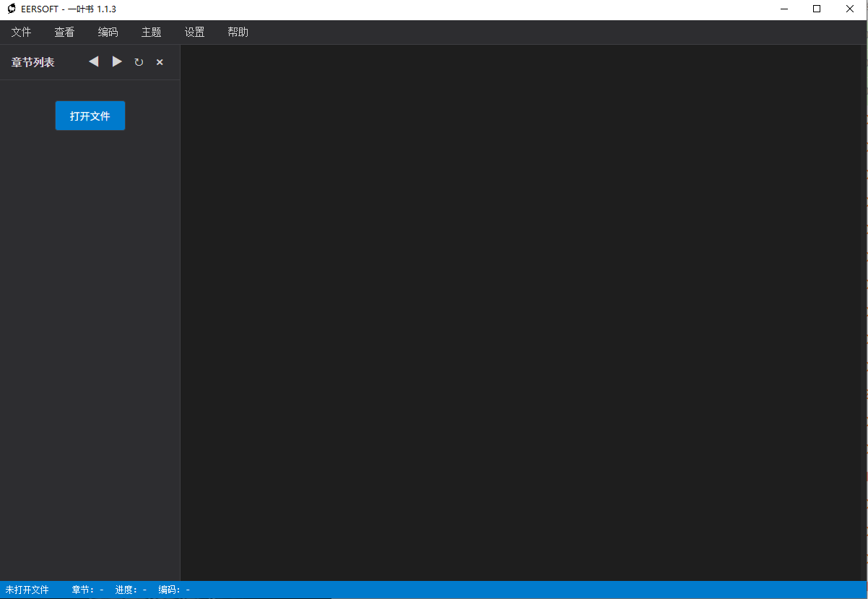Open the 主题 menu
This screenshot has width=868, height=599.
click(x=151, y=32)
